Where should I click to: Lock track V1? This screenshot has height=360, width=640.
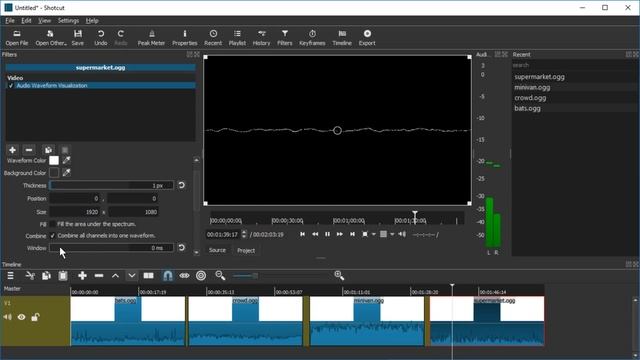point(36,317)
